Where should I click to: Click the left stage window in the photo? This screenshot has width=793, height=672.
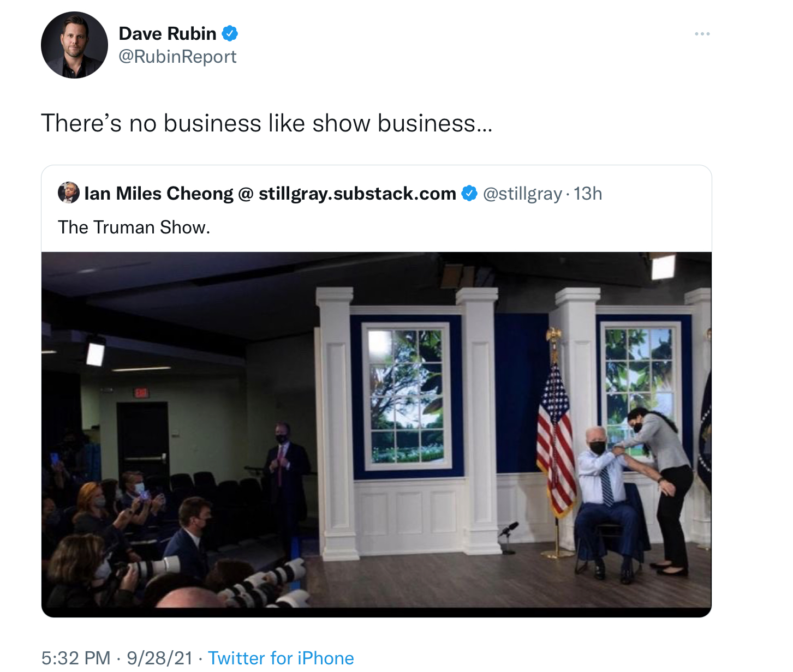pyautogui.click(x=407, y=395)
